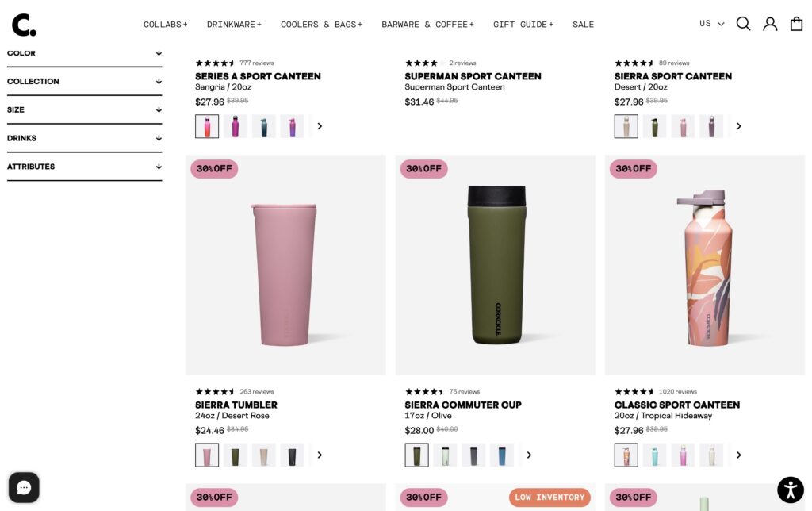This screenshot has height=511, width=812.
Task: Expand the Attributes filter section
Action: tap(84, 167)
